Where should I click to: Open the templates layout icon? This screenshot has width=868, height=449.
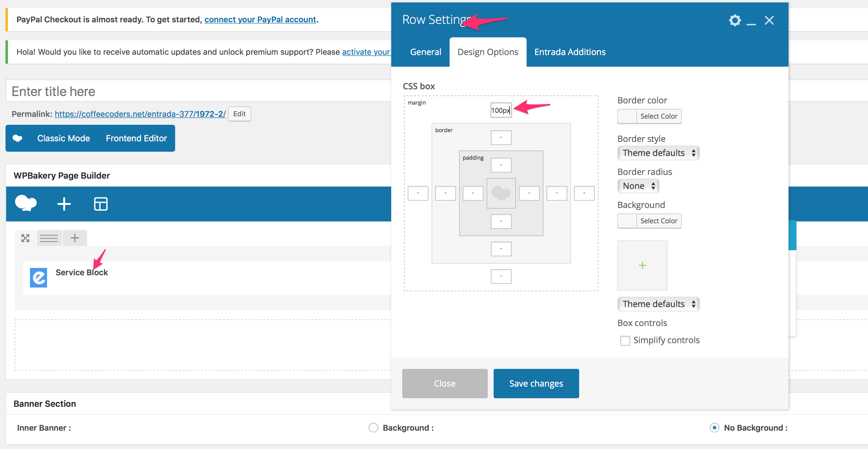click(101, 204)
